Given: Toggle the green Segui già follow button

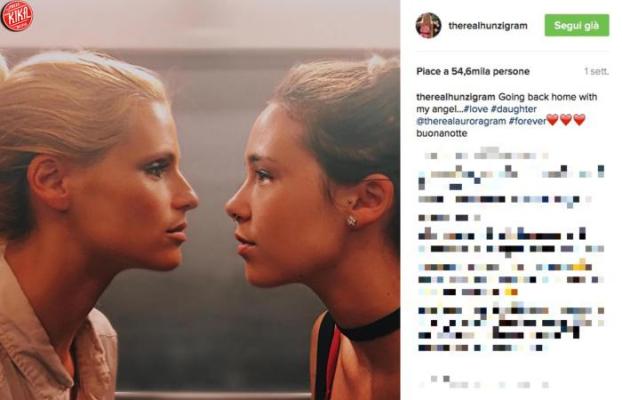Looking at the screenshot, I should coord(576,25).
